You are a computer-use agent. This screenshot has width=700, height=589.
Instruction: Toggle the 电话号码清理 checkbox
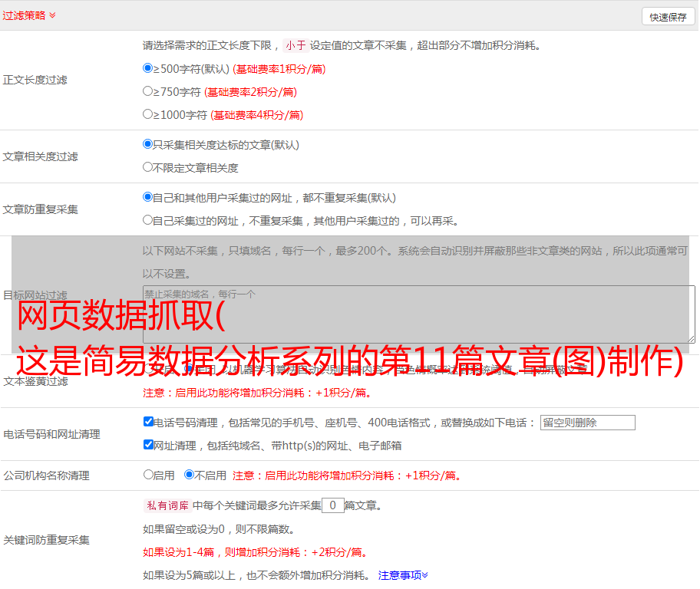click(148, 422)
